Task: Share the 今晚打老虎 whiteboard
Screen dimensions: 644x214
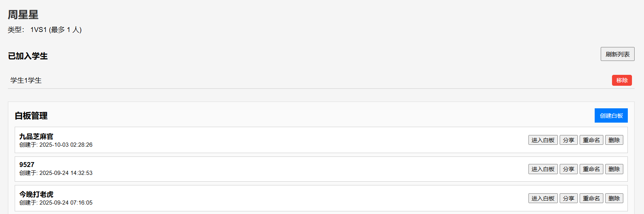Action: coord(568,198)
